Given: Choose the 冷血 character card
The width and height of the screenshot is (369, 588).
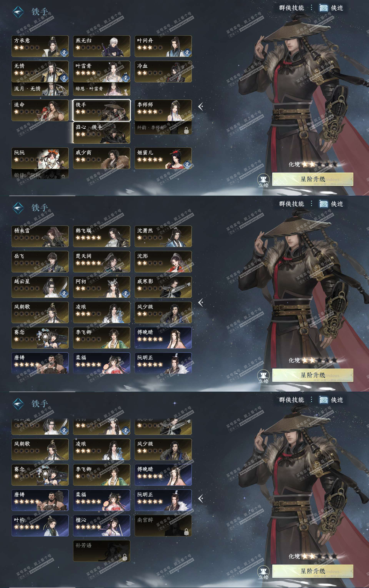Looking at the screenshot, I should pos(163,72).
